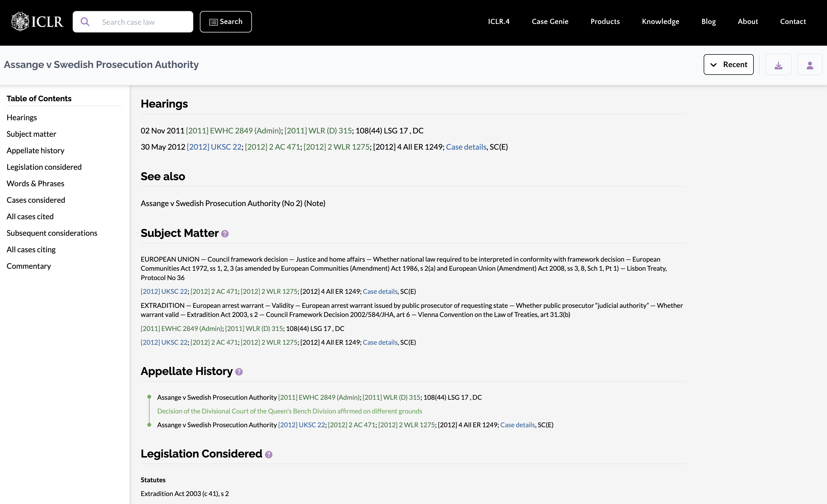
Task: Expand the Recent dropdown
Action: click(728, 65)
